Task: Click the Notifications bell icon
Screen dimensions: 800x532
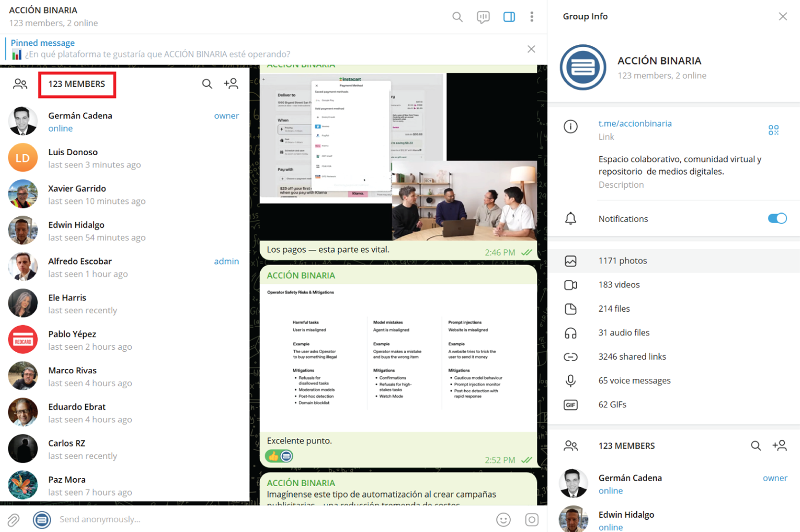Action: point(571,219)
